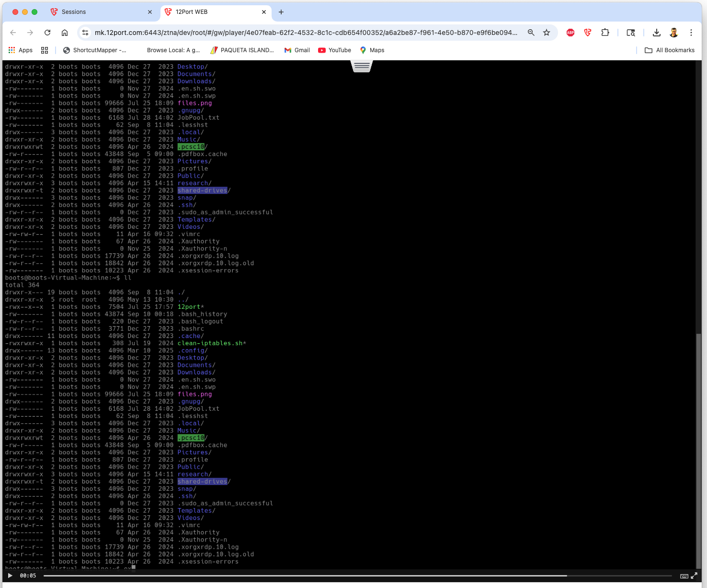Switch to the Sessions tab
Screen dimensions: 707x588
(74, 12)
